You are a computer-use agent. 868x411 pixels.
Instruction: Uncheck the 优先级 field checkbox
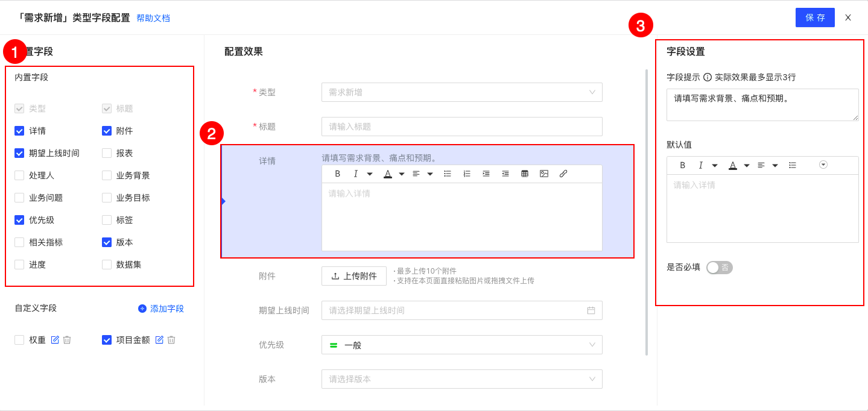[x=19, y=220]
